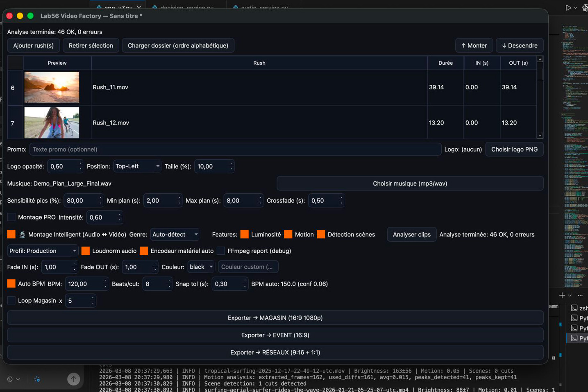588x392 pixels.
Task: Select the zsh terminal icon
Action: coord(574,308)
